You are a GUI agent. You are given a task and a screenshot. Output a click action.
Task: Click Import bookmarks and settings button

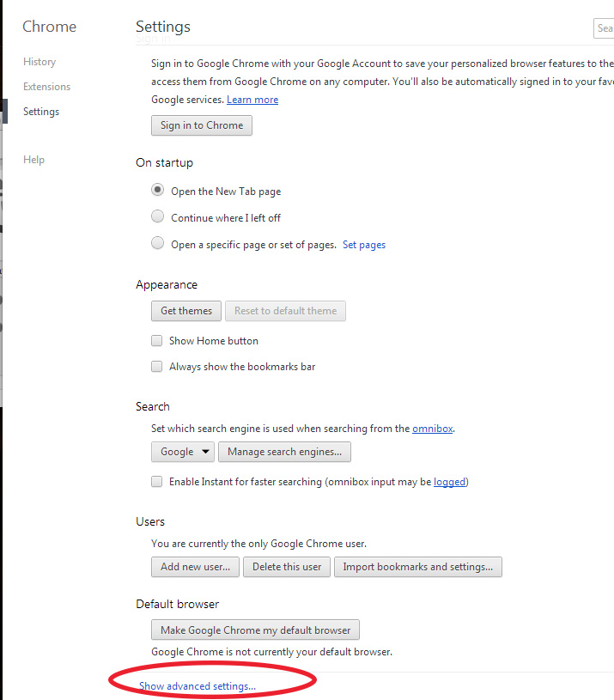(x=418, y=567)
